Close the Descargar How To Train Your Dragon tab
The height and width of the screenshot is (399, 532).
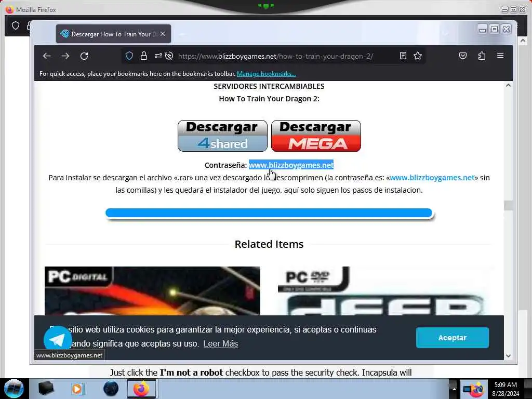pyautogui.click(x=163, y=34)
